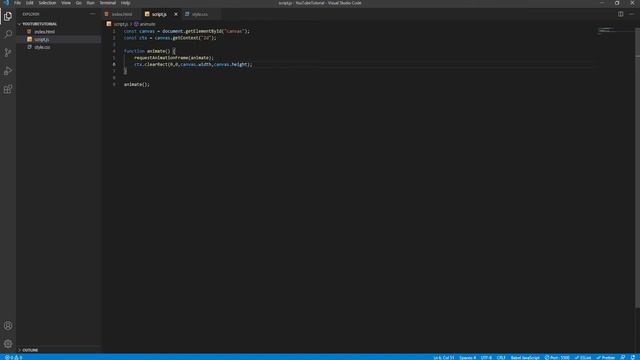Open the Go menu
640x360 pixels.
pos(78,3)
